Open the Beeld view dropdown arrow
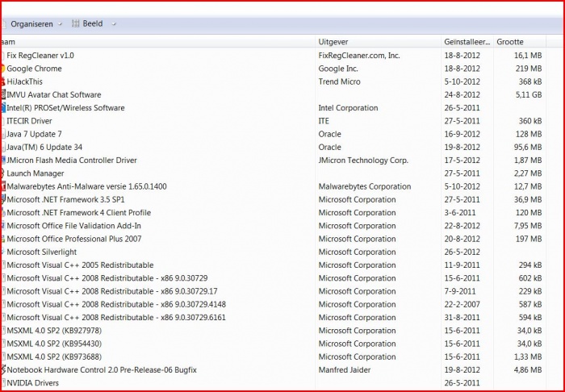This screenshot has height=392, width=565. click(114, 24)
